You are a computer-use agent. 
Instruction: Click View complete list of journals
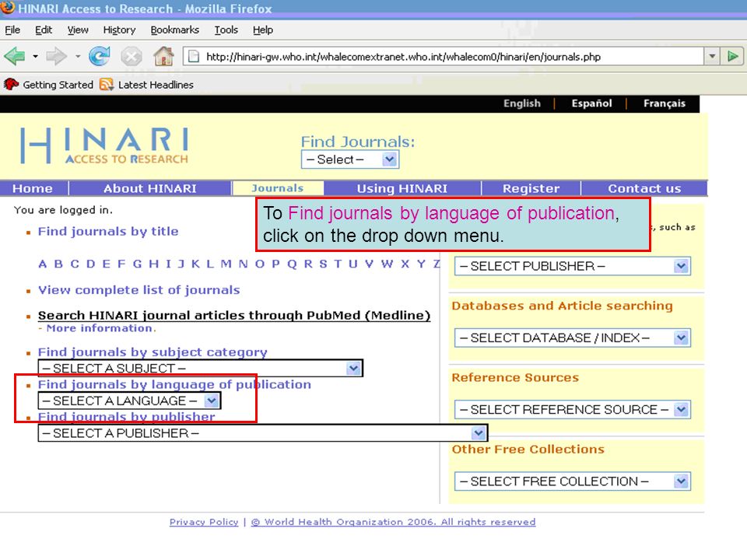click(139, 290)
